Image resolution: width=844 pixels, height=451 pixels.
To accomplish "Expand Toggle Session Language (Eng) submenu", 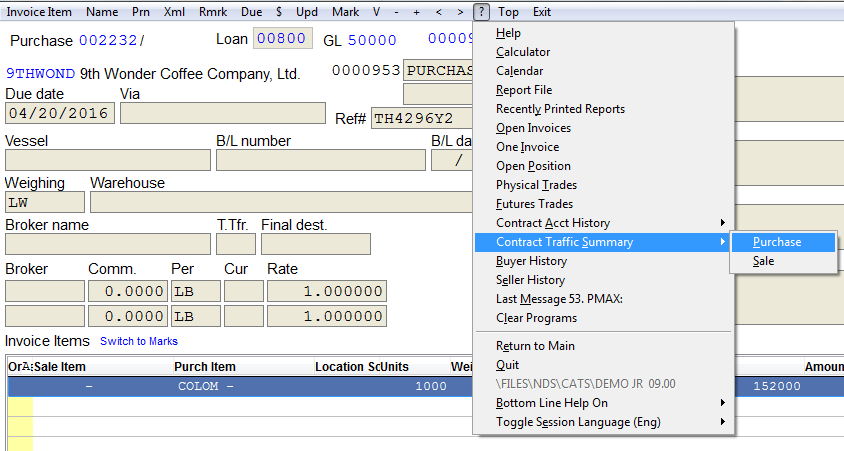I will (x=603, y=422).
